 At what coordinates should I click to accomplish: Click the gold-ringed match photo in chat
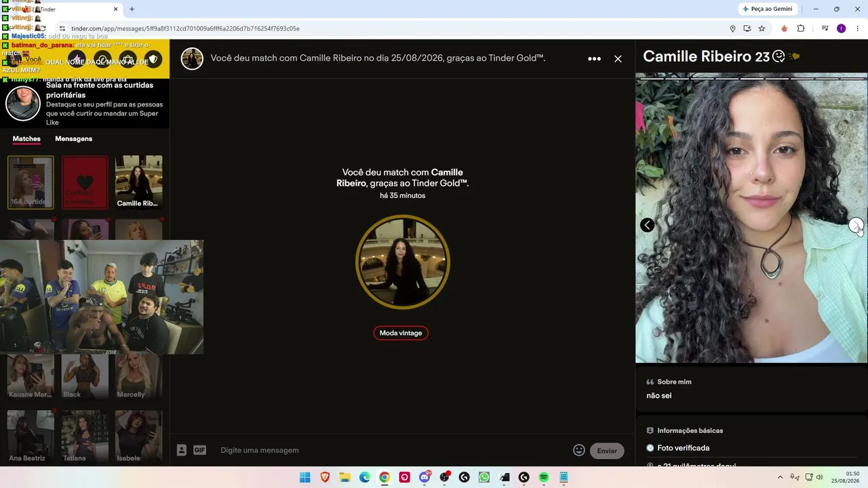[403, 262]
